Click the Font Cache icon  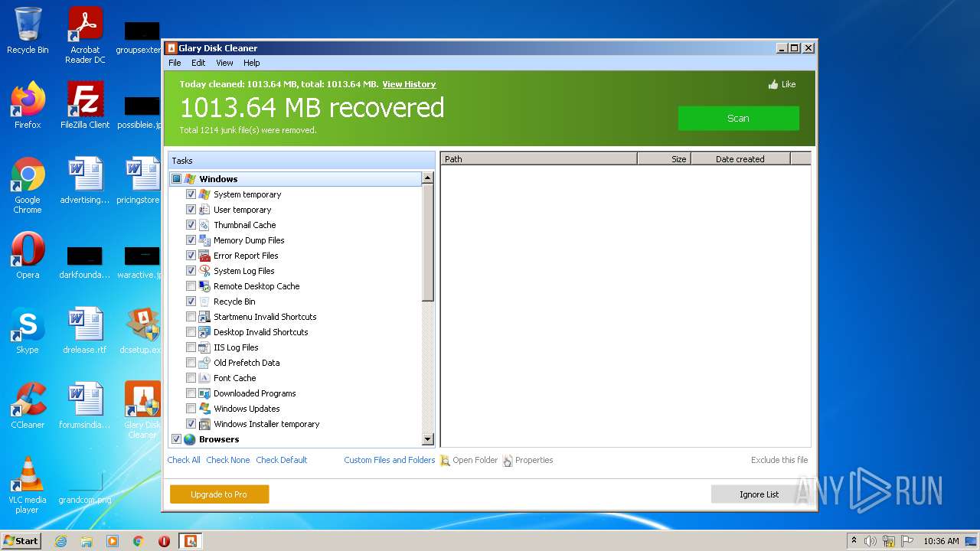tap(204, 378)
